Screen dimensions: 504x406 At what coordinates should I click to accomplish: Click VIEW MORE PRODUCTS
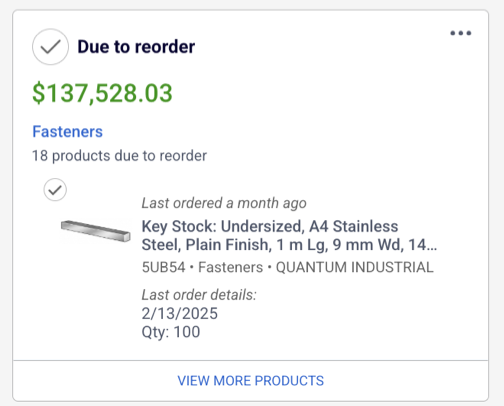tap(251, 381)
